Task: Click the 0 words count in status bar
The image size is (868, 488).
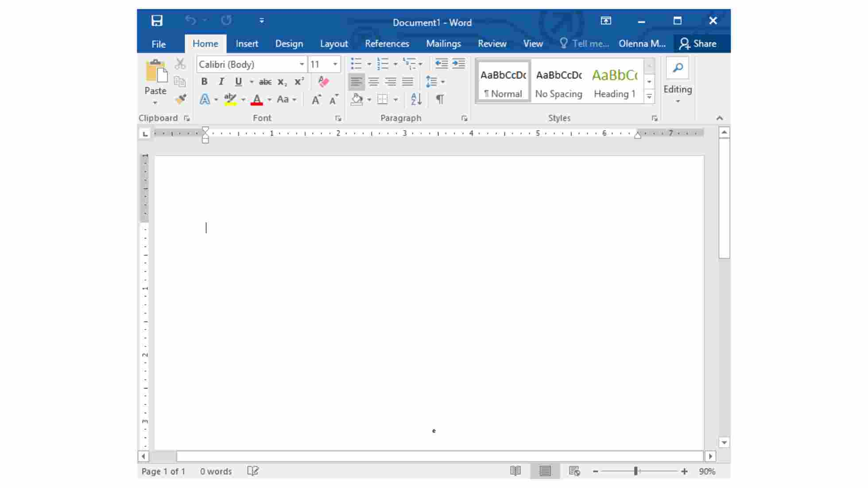Action: [216, 472]
